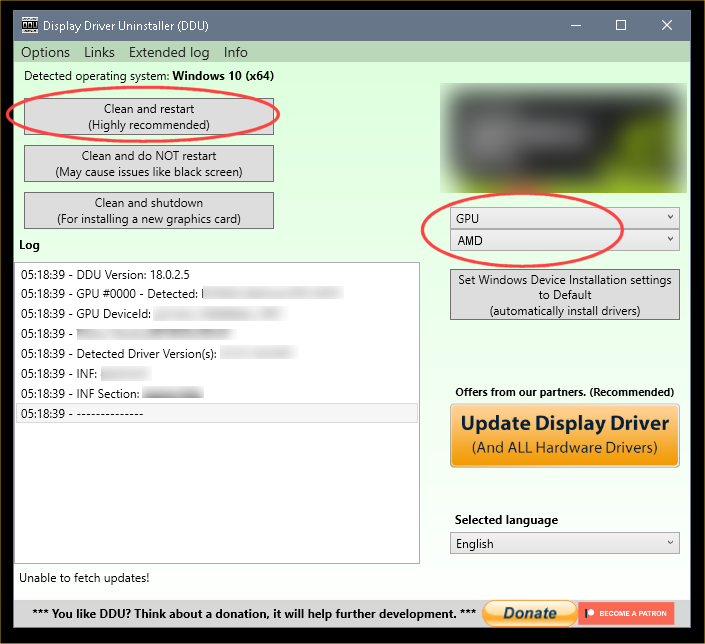Click Clean and do NOT restart button
The height and width of the screenshot is (644, 705).
149,164
